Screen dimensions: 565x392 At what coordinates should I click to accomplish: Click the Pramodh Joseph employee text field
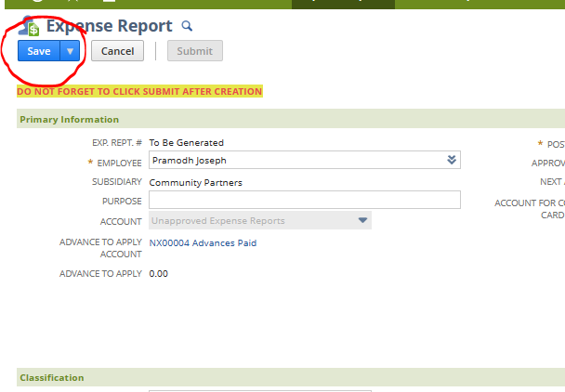[296, 160]
